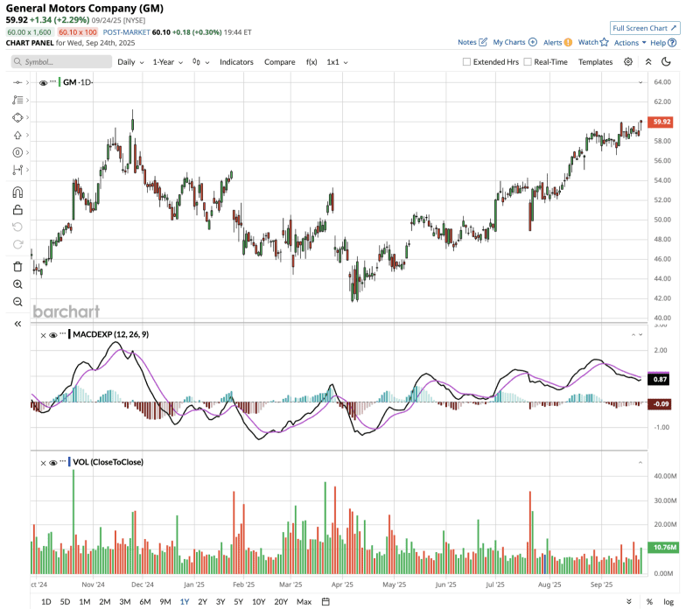The height and width of the screenshot is (609, 700).
Task: Click the Symbol search field
Action: [x=61, y=62]
